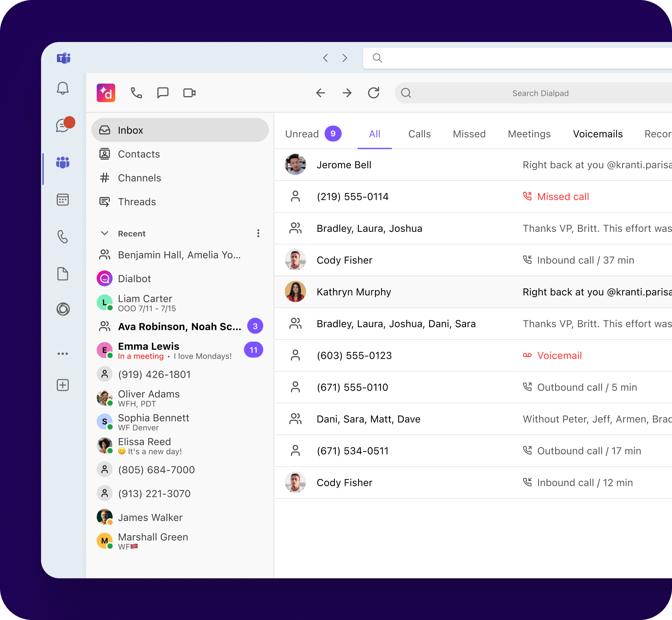Open Oliver Adams conversation
This screenshot has width=672, height=620.
[x=180, y=398]
